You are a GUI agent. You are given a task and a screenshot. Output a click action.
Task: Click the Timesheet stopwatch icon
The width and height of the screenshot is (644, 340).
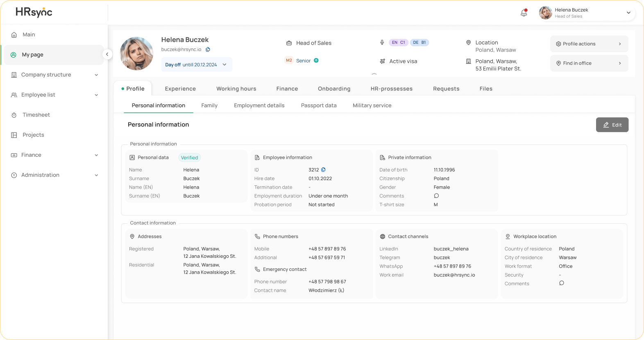pos(14,115)
